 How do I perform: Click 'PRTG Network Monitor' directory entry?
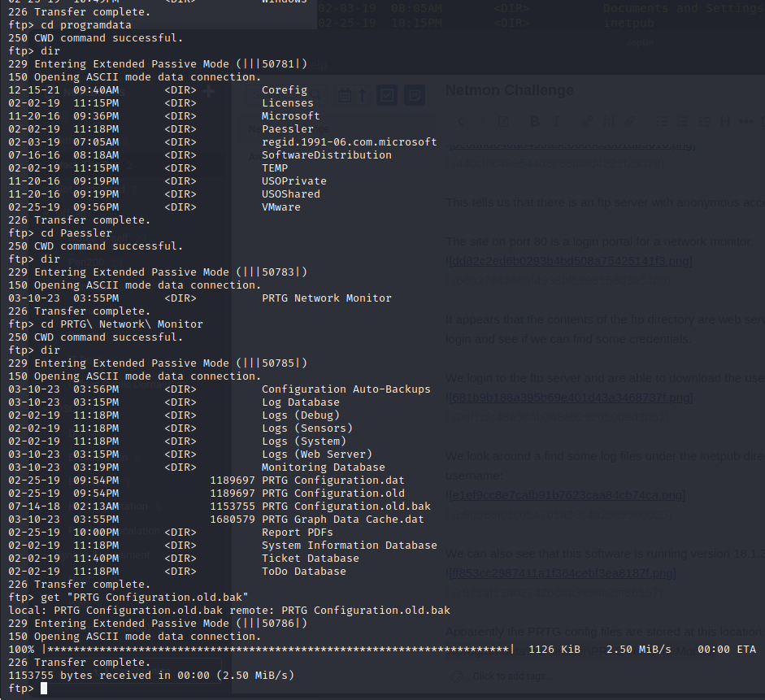pyautogui.click(x=326, y=298)
